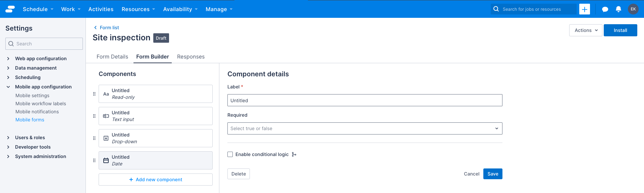
Task: Click Add new component
Action: pyautogui.click(x=156, y=180)
